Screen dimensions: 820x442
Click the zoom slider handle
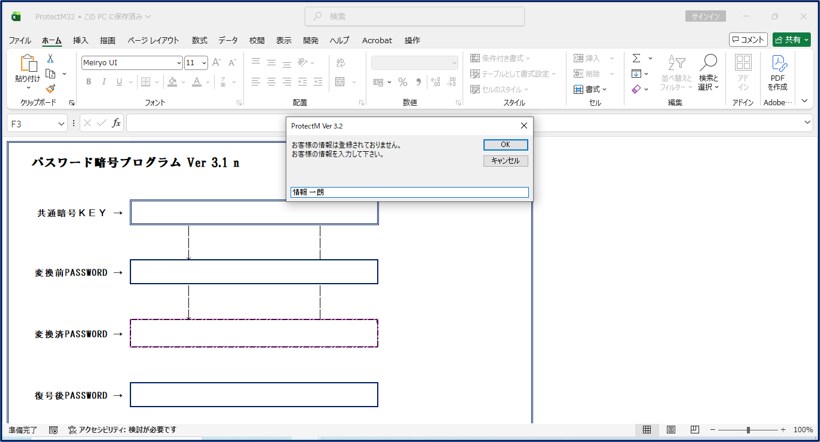click(748, 430)
